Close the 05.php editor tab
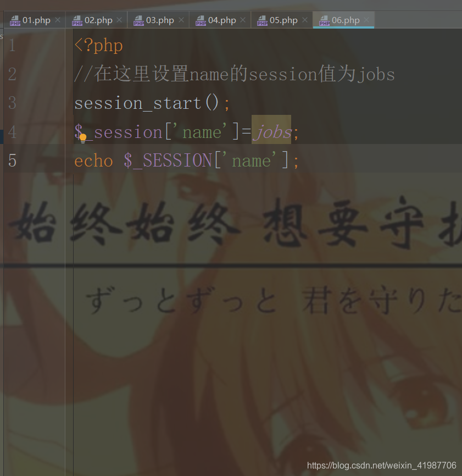Viewport: 462px width, 476px height. click(305, 20)
